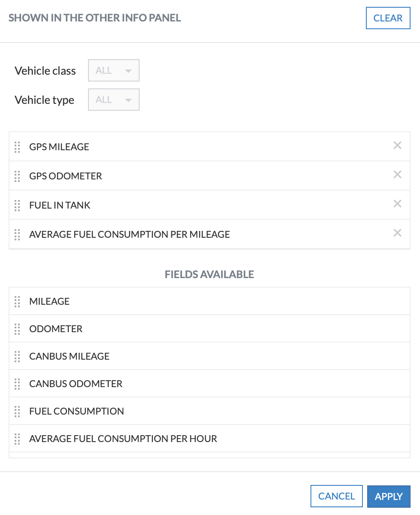Click drag handle of CANBUS ODOMETER row
This screenshot has width=420, height=515.
(x=17, y=384)
